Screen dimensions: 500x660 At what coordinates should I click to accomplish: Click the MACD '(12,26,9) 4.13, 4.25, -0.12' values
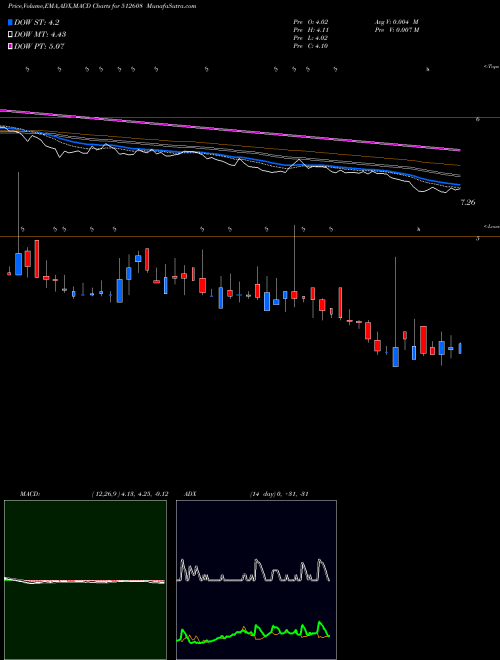(x=130, y=494)
